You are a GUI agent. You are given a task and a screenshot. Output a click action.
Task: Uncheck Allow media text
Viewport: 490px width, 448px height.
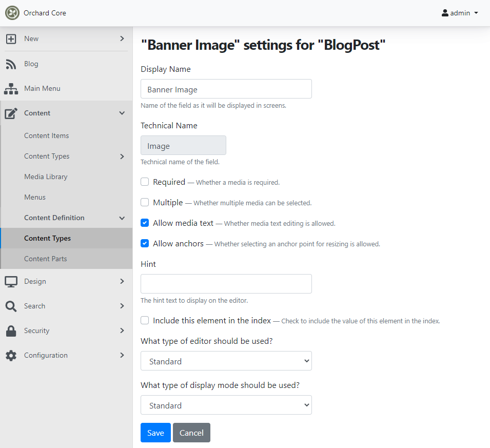pyautogui.click(x=145, y=223)
